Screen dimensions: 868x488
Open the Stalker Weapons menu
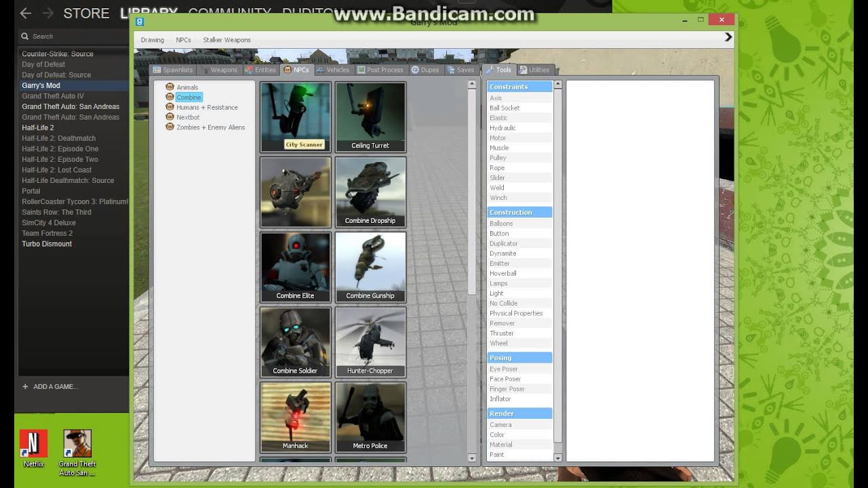click(226, 40)
